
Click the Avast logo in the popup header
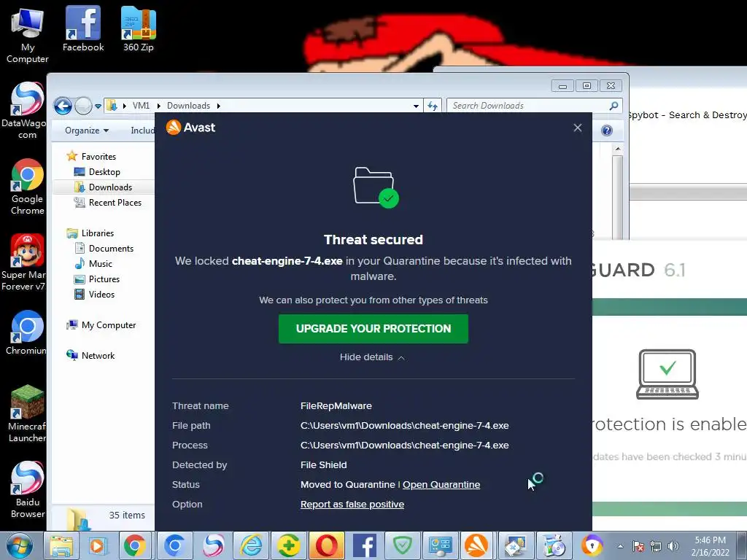(x=190, y=127)
